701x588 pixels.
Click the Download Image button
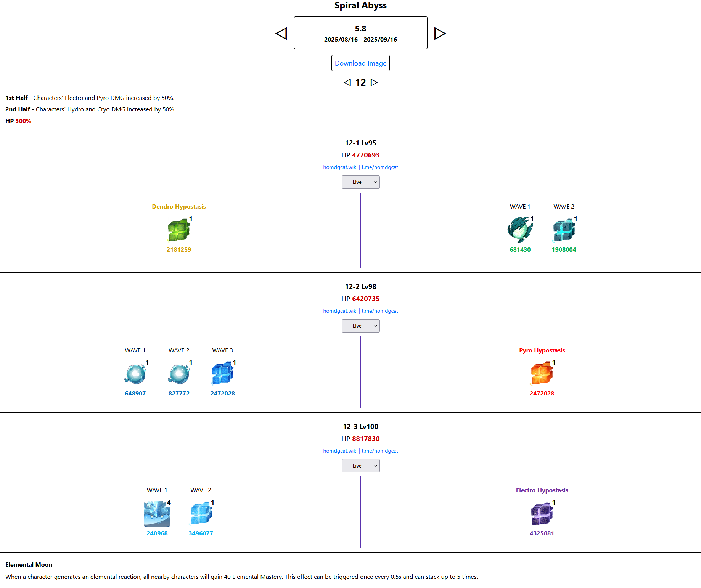pos(360,63)
